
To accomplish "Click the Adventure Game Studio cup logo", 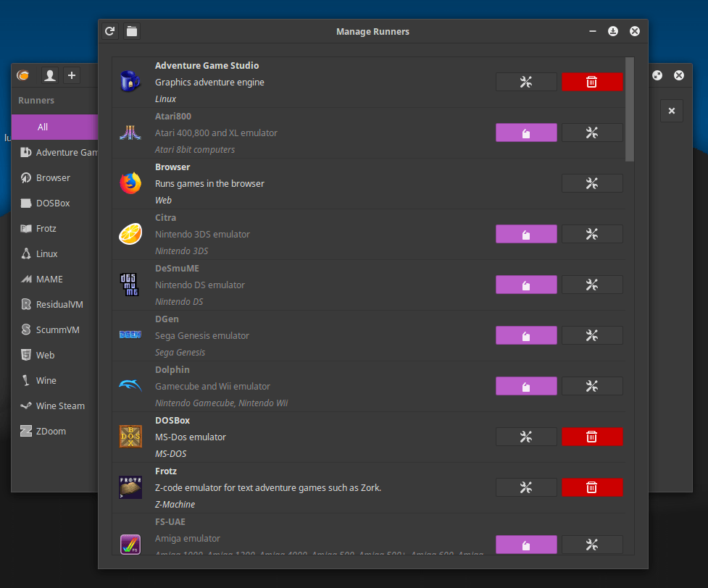I will click(130, 82).
